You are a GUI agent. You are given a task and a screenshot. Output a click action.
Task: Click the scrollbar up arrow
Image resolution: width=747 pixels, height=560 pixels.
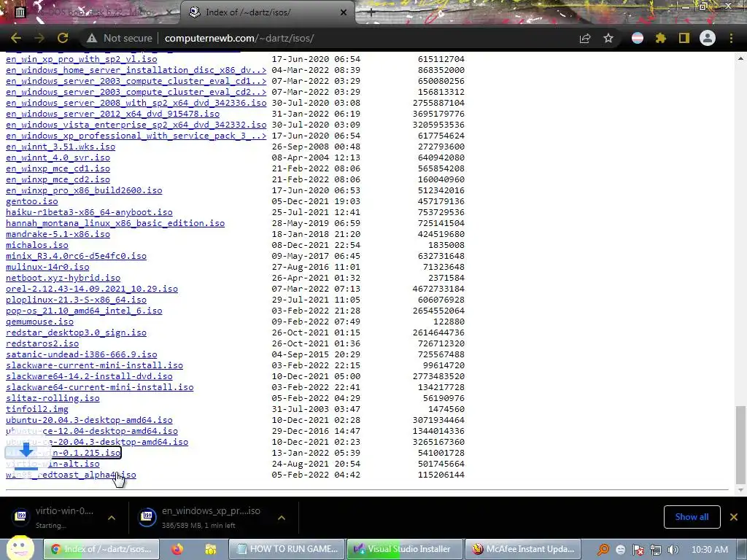tap(740, 58)
